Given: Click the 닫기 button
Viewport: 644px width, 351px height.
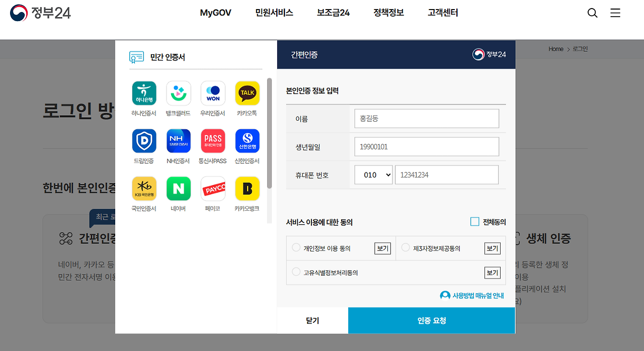Looking at the screenshot, I should coord(312,320).
